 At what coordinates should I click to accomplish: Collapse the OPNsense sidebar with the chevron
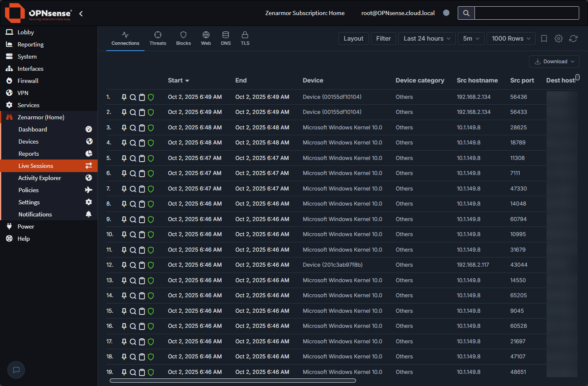[80, 13]
